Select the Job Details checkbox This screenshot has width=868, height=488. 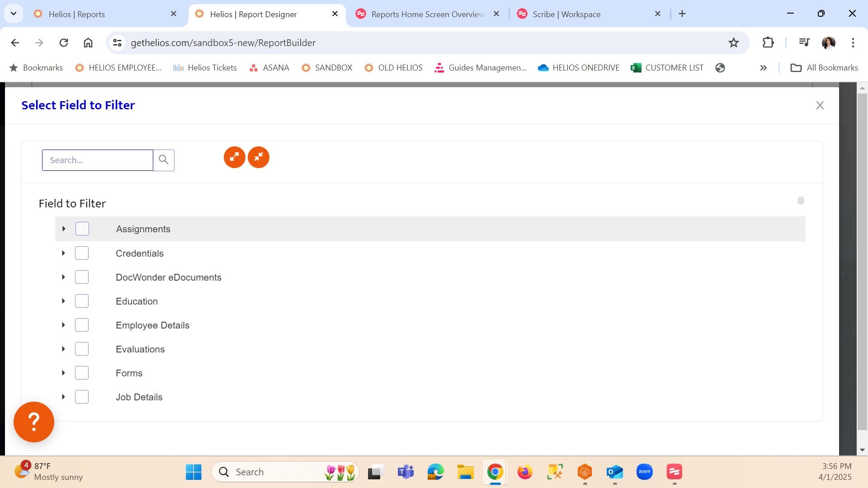click(82, 397)
